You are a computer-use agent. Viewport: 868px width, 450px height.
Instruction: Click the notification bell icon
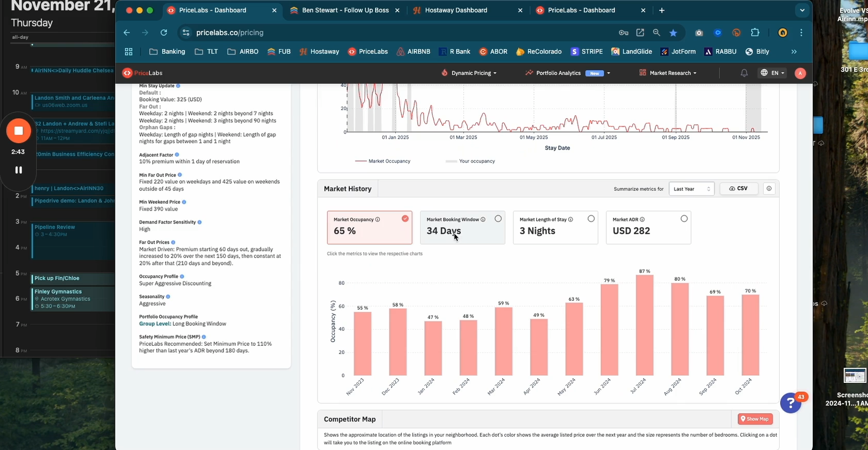(x=744, y=73)
